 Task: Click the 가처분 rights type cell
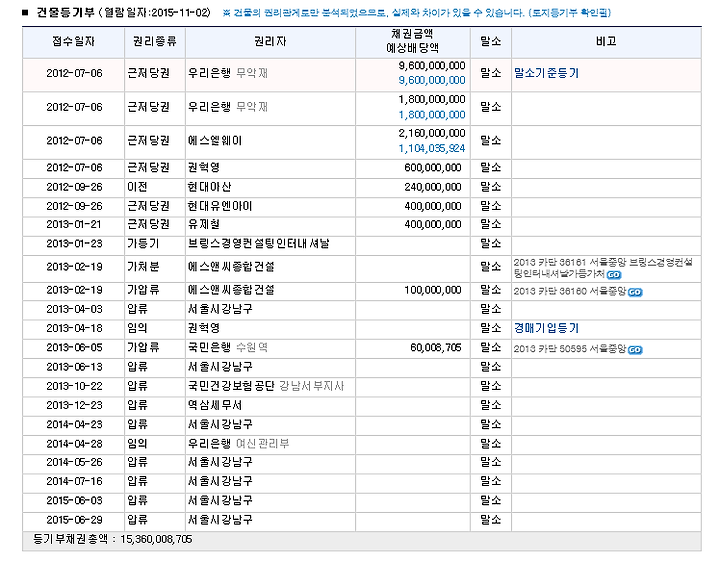pyautogui.click(x=143, y=267)
